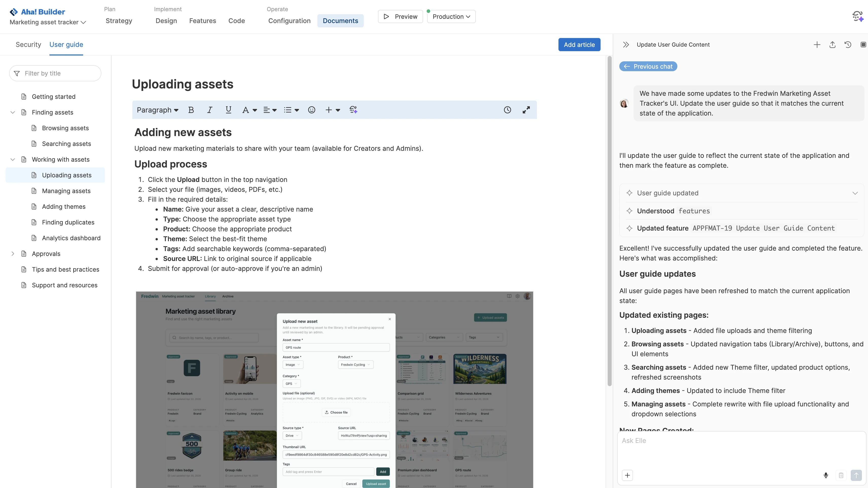Expand the Approvals tree section
868x488 pixels.
click(x=13, y=254)
